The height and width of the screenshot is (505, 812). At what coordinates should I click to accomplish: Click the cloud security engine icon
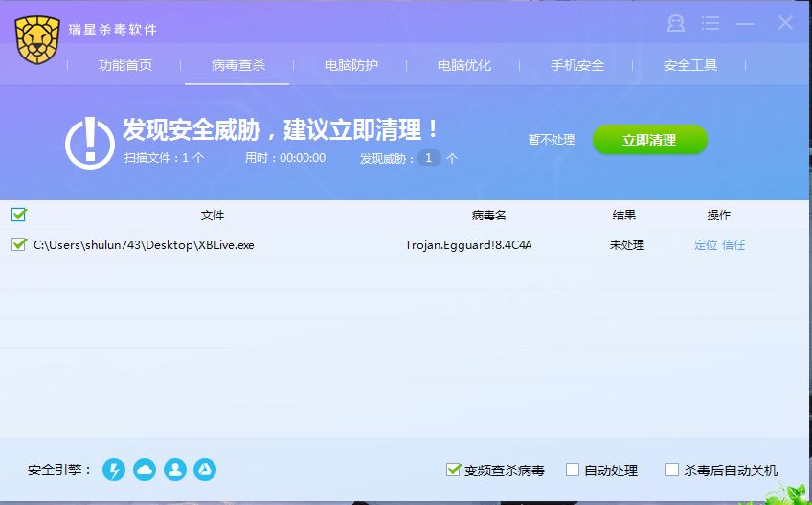[x=145, y=470]
